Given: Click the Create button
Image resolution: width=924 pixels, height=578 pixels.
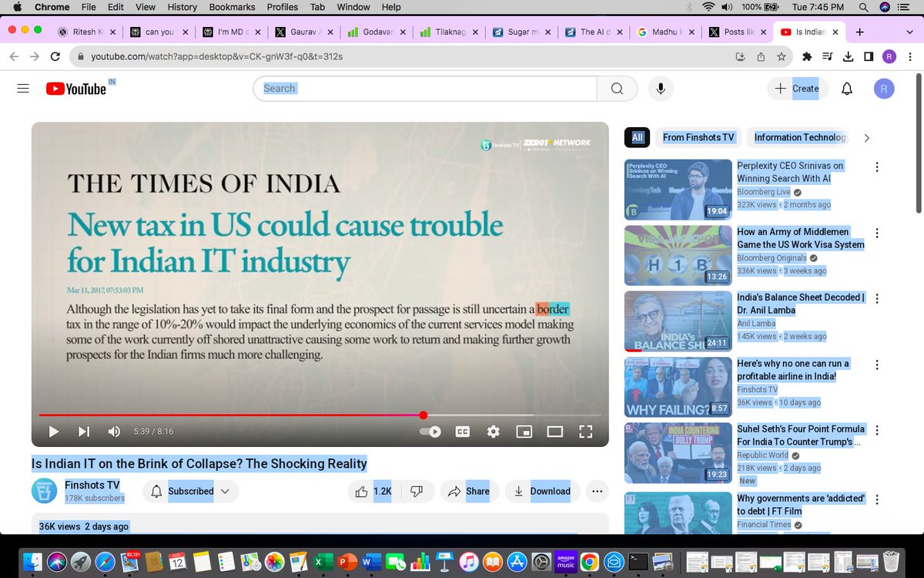Looking at the screenshot, I should pos(797,89).
